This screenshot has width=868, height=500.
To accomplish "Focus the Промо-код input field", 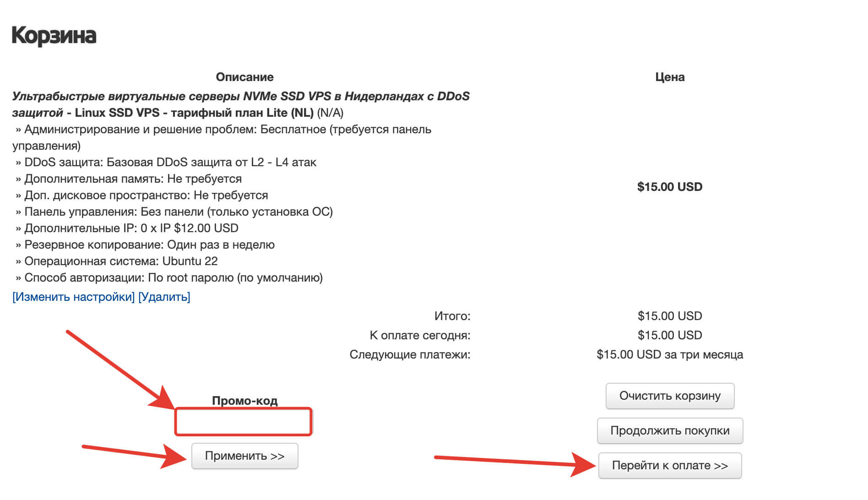I will 243,422.
